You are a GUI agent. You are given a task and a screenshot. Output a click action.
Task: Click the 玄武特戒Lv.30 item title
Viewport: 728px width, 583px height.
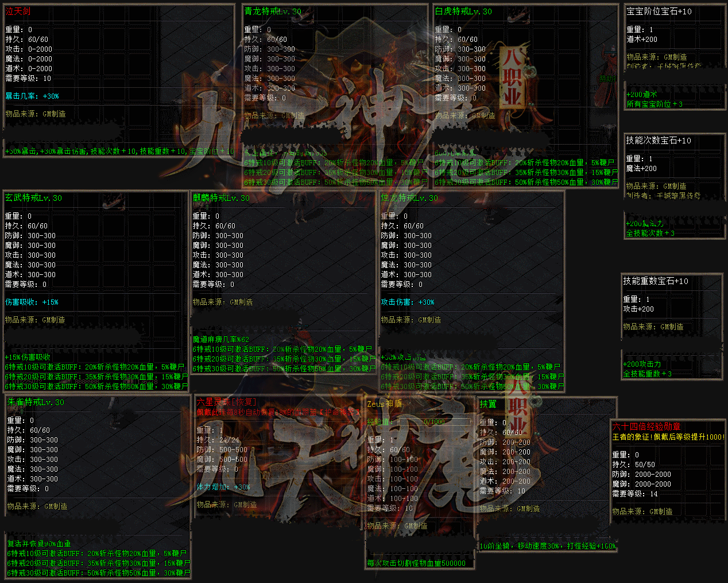click(33, 198)
